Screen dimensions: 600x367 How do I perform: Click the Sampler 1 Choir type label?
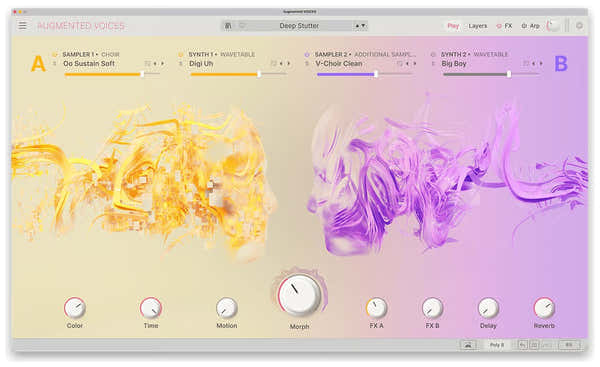(x=110, y=55)
